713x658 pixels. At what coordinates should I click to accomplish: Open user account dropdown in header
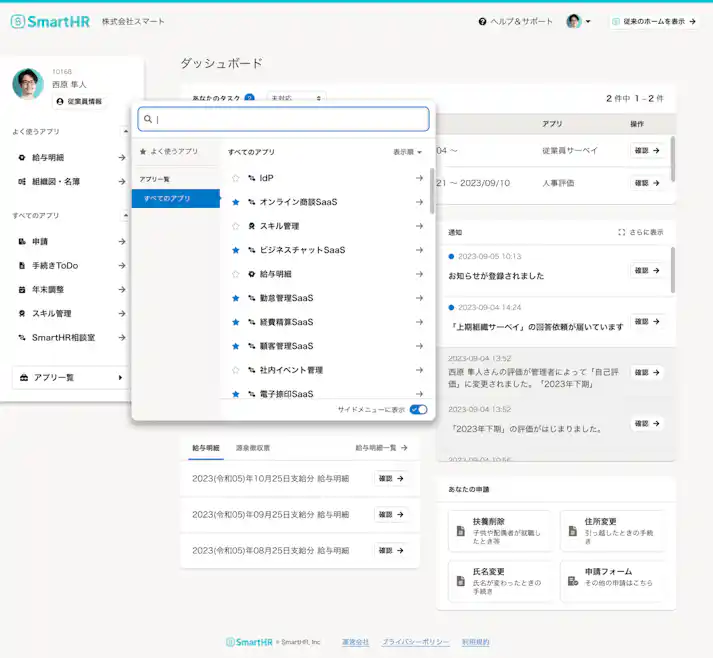pyautogui.click(x=578, y=21)
